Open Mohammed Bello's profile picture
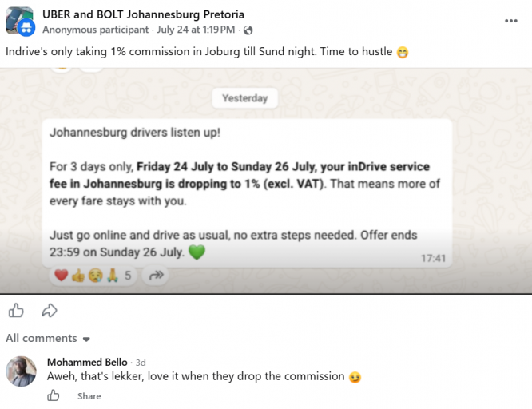 pyautogui.click(x=21, y=371)
